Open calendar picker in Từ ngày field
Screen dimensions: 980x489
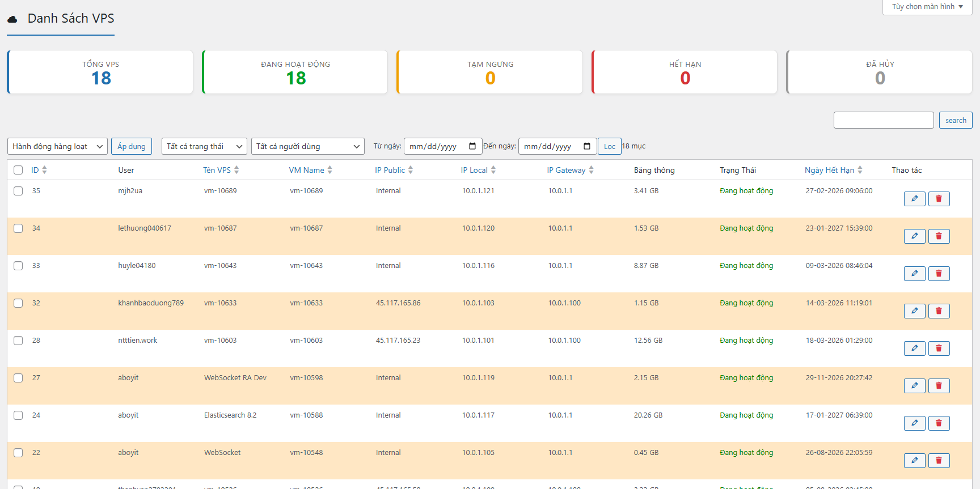click(x=472, y=146)
